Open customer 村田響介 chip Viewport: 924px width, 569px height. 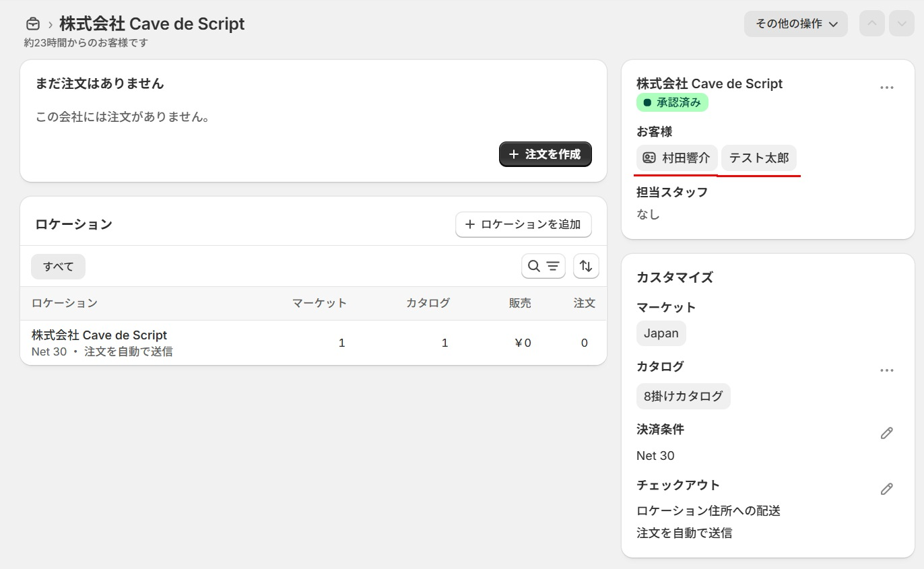[676, 158]
